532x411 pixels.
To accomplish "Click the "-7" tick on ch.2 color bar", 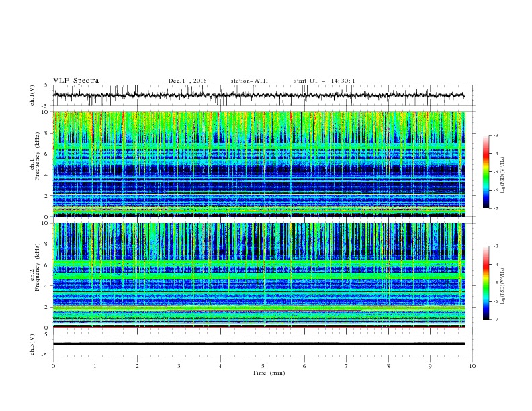I will 496,319.
